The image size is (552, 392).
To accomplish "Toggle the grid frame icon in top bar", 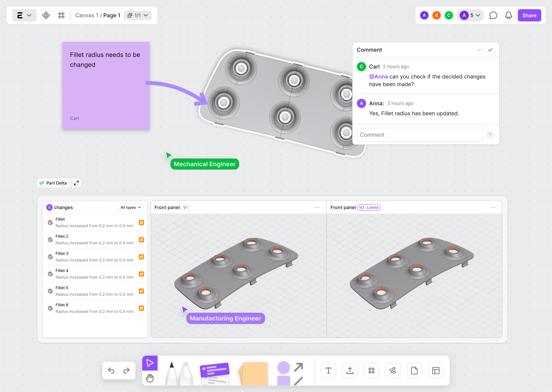I will [61, 16].
